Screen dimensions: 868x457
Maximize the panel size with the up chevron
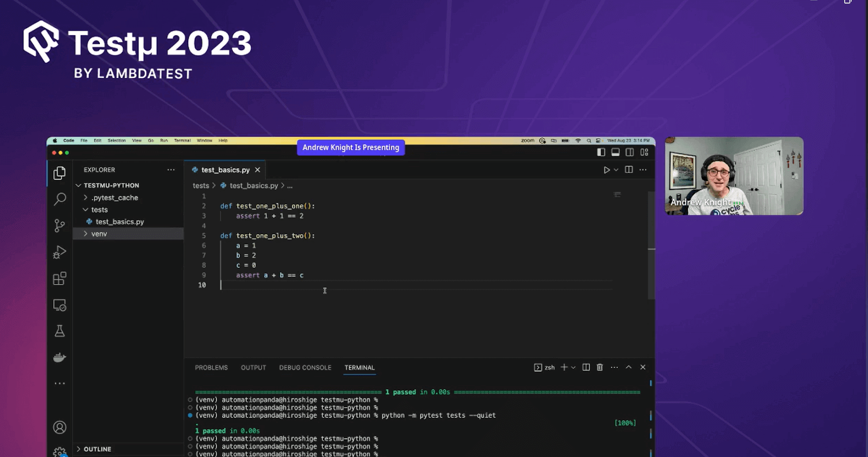point(629,367)
